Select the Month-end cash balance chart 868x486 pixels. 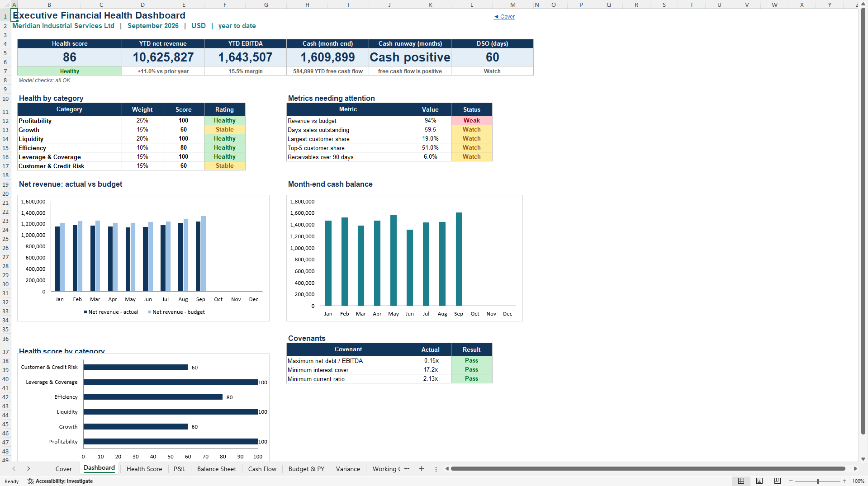pyautogui.click(x=404, y=258)
